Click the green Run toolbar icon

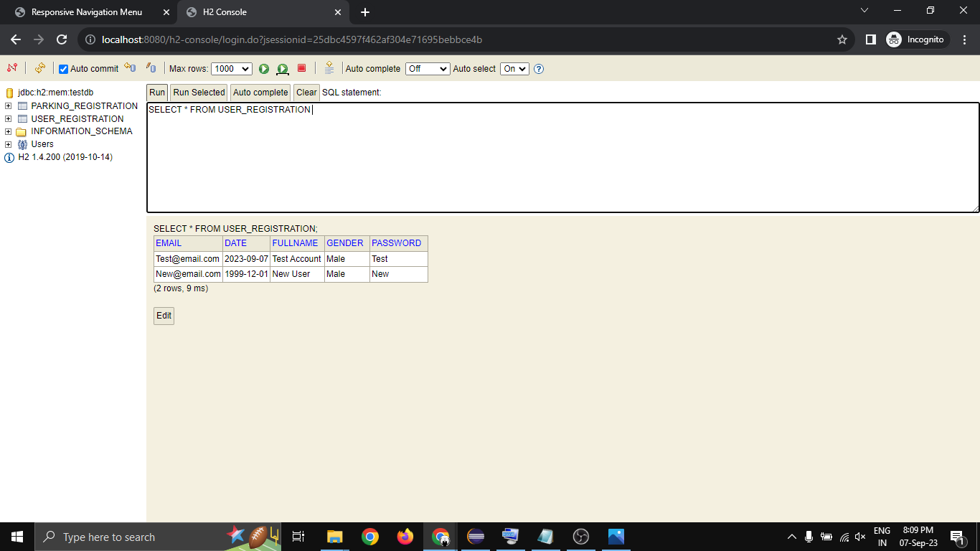264,69
